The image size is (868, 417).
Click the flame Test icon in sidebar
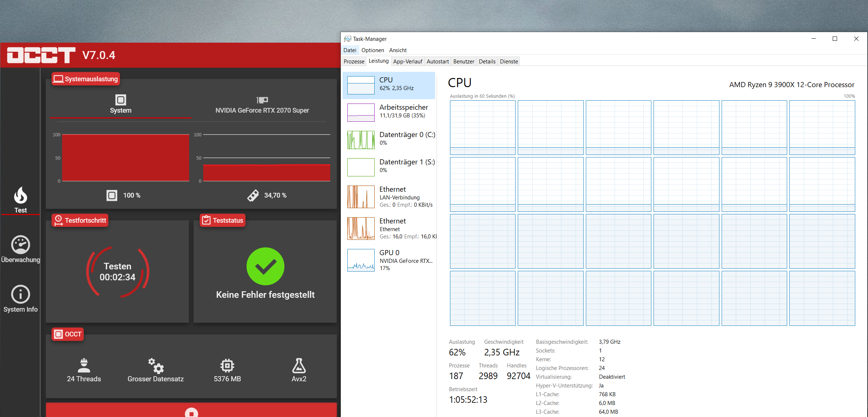pyautogui.click(x=20, y=196)
